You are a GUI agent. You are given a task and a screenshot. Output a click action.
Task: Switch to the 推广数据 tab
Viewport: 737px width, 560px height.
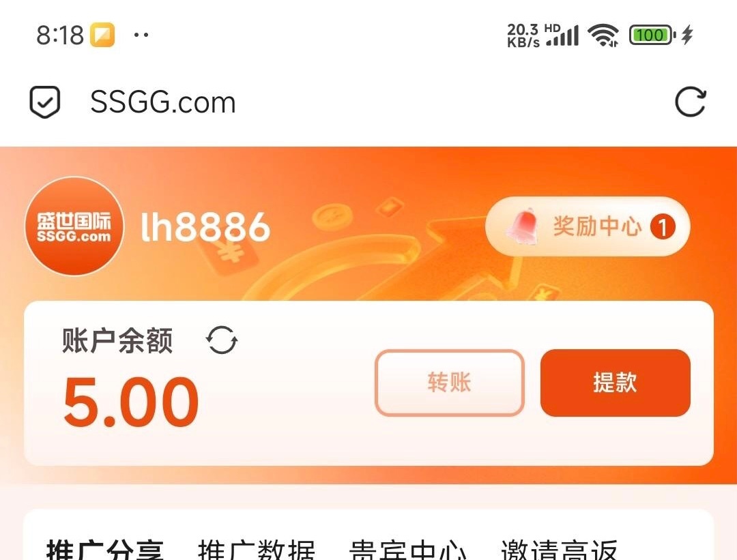coord(256,550)
